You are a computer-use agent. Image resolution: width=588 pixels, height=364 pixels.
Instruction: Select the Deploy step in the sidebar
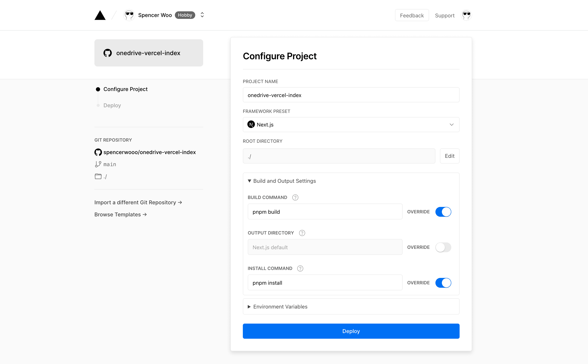click(112, 105)
